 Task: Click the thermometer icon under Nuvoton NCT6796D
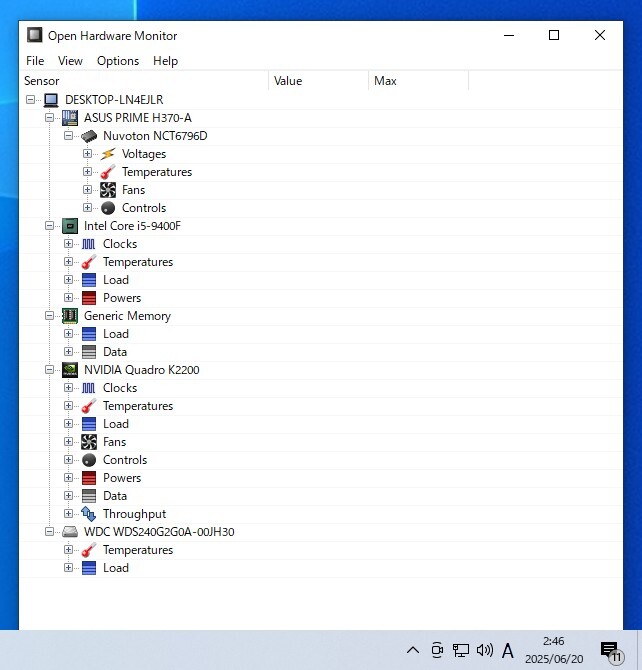click(108, 172)
